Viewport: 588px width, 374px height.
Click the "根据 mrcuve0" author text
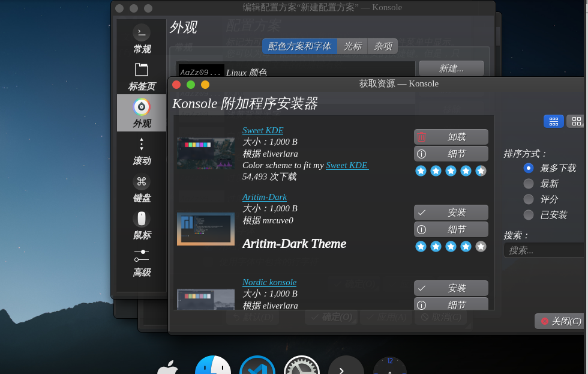click(268, 220)
